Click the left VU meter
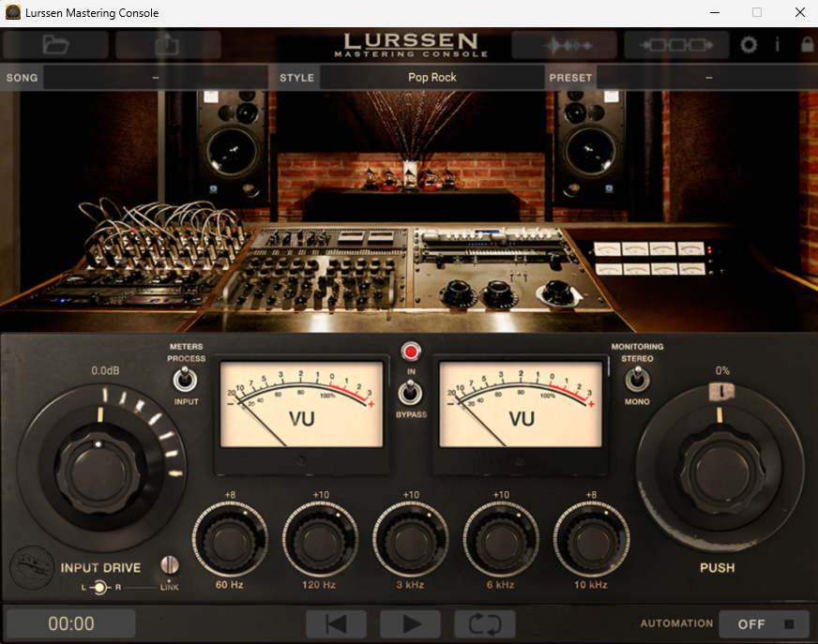 click(301, 404)
